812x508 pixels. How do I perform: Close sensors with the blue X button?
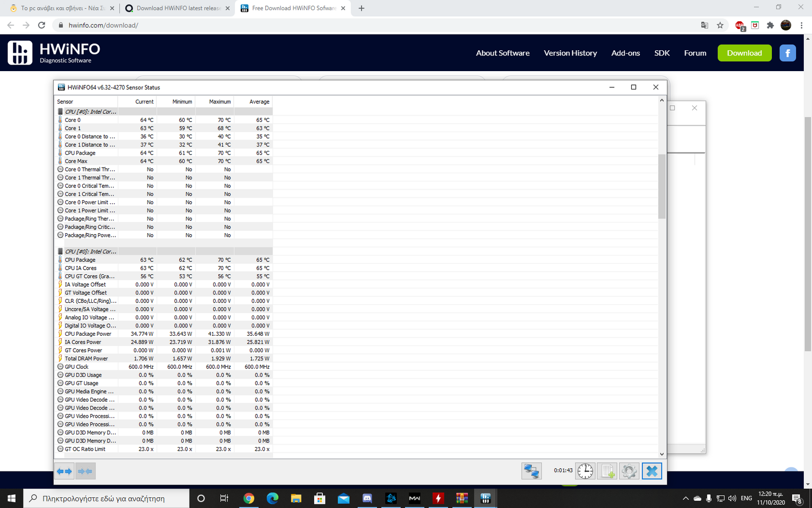point(652,471)
